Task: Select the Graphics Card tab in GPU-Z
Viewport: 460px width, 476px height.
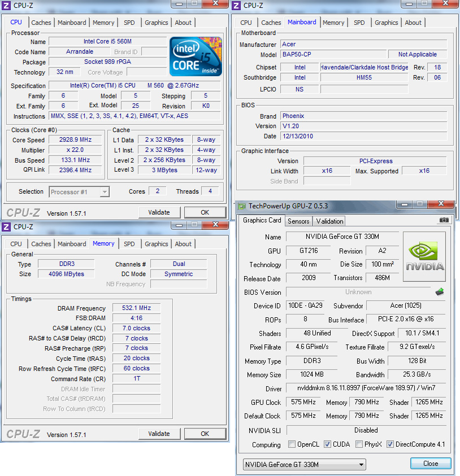Action: click(262, 220)
